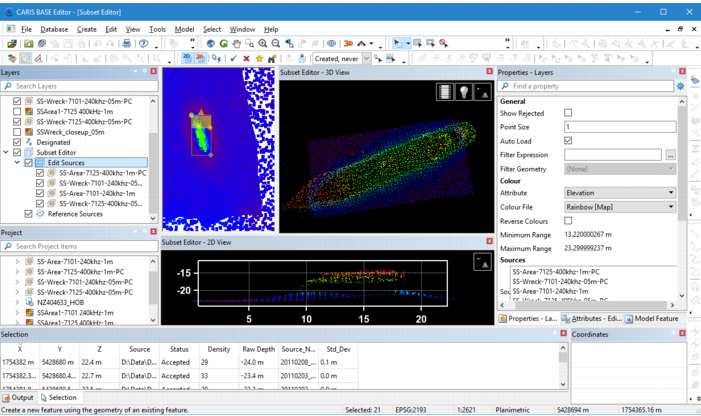
Task: Click the Point Size input field
Action: pos(619,127)
